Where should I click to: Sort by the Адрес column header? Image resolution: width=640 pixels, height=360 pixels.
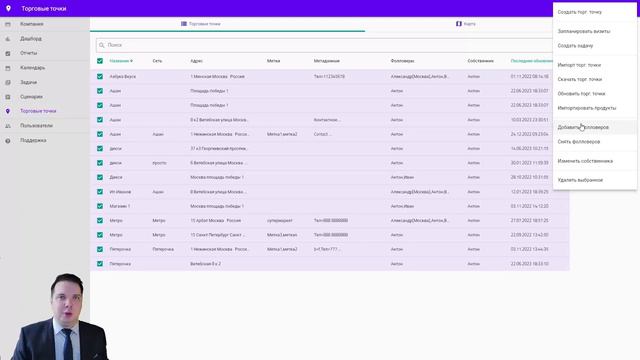pos(196,61)
